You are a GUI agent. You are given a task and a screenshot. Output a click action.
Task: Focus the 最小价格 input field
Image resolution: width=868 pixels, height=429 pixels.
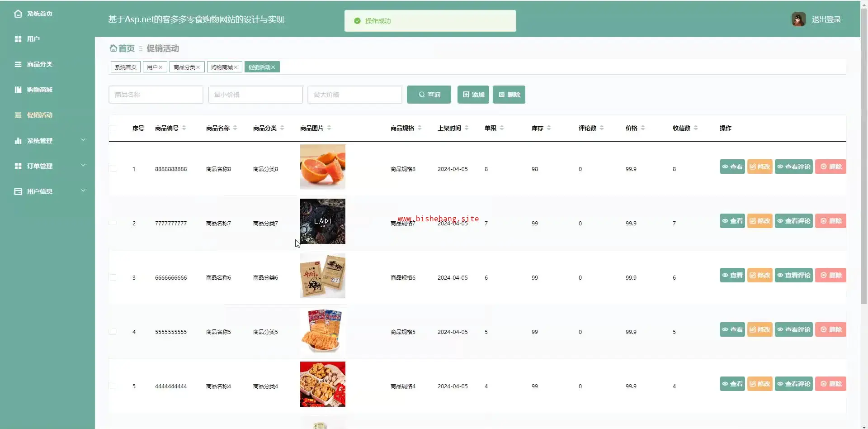click(x=255, y=95)
